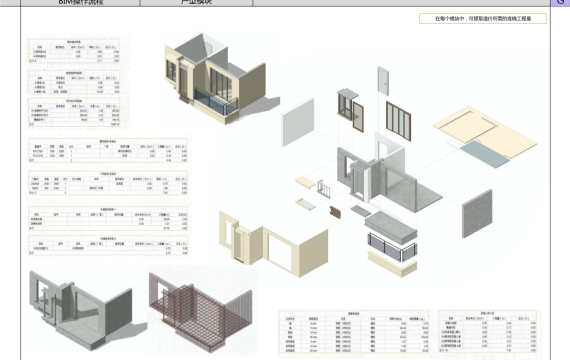Click the BIM header cell

[80, 3]
